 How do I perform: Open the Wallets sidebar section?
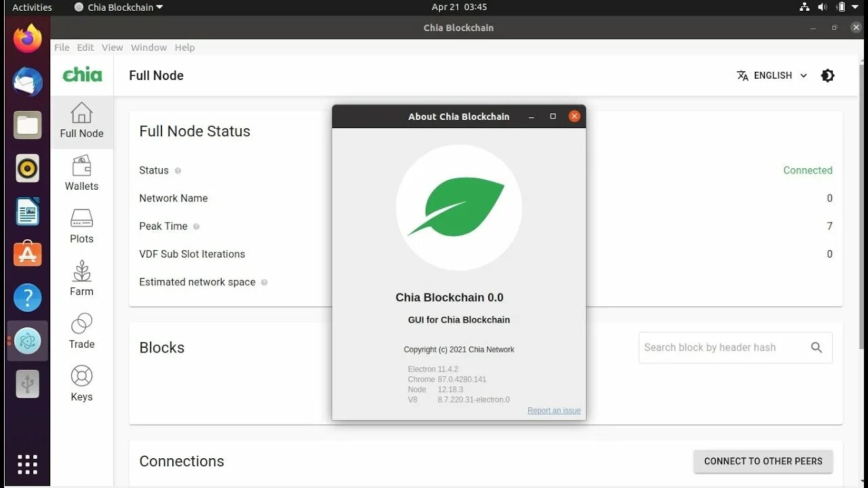[81, 174]
